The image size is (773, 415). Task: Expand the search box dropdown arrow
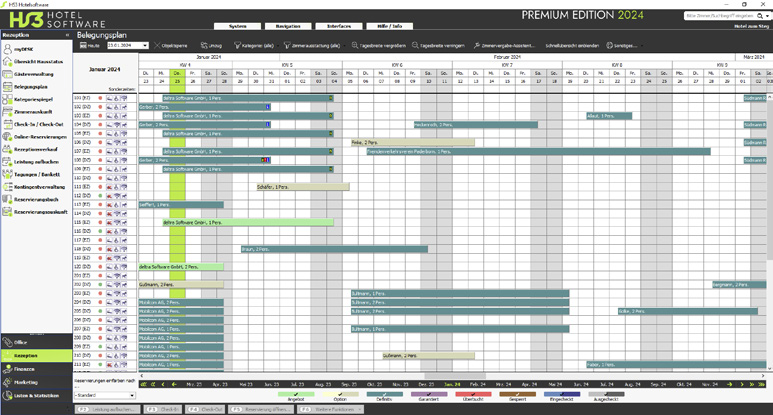point(767,16)
